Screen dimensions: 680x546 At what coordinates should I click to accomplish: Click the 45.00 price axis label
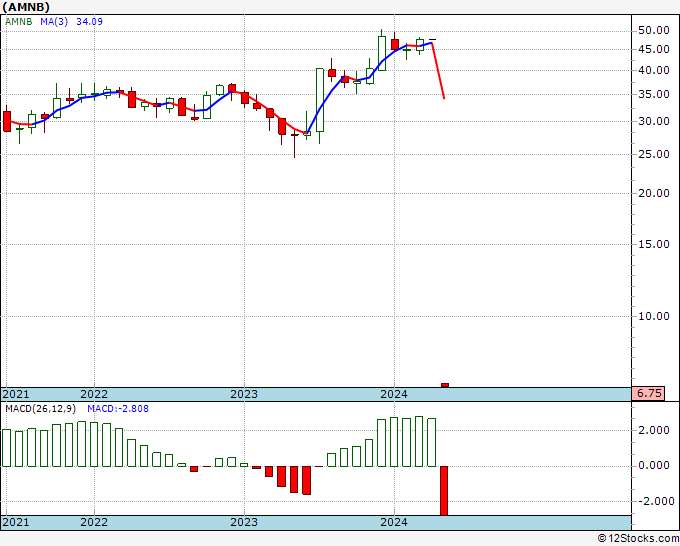point(654,49)
